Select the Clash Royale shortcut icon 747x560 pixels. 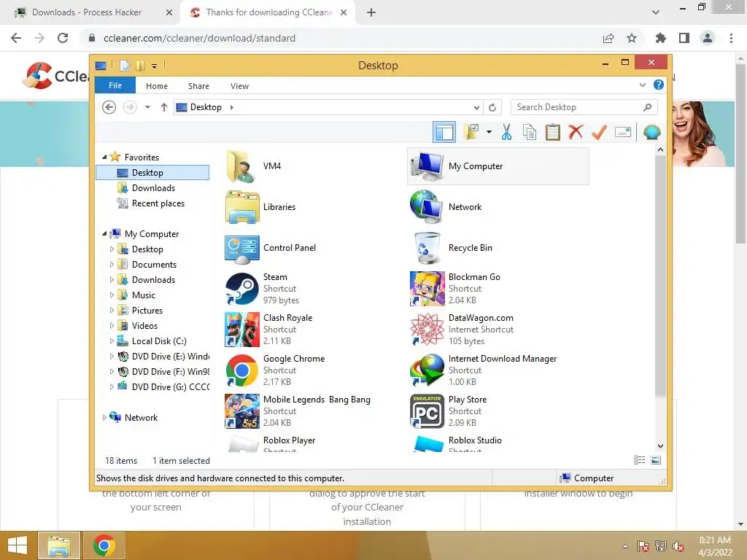242,330
